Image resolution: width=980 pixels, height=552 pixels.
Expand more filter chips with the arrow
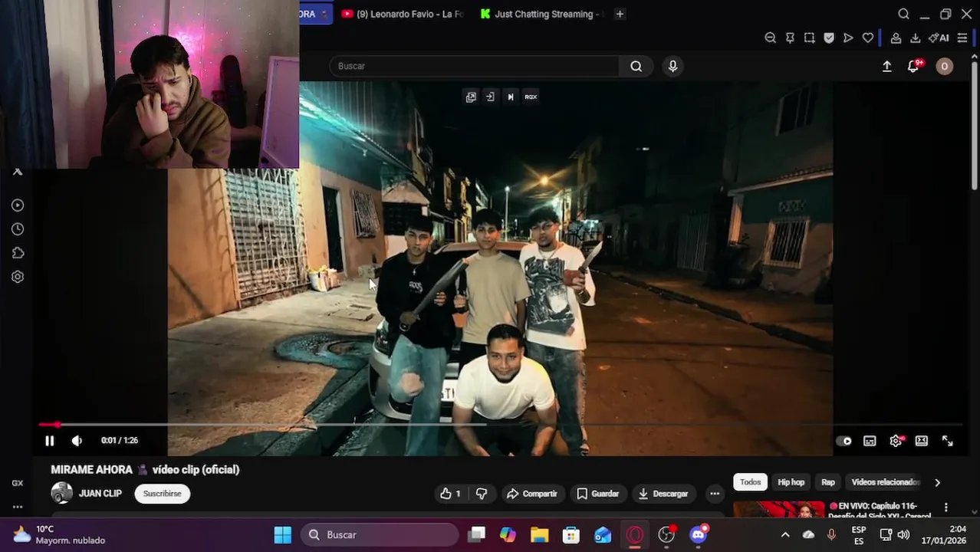click(937, 482)
